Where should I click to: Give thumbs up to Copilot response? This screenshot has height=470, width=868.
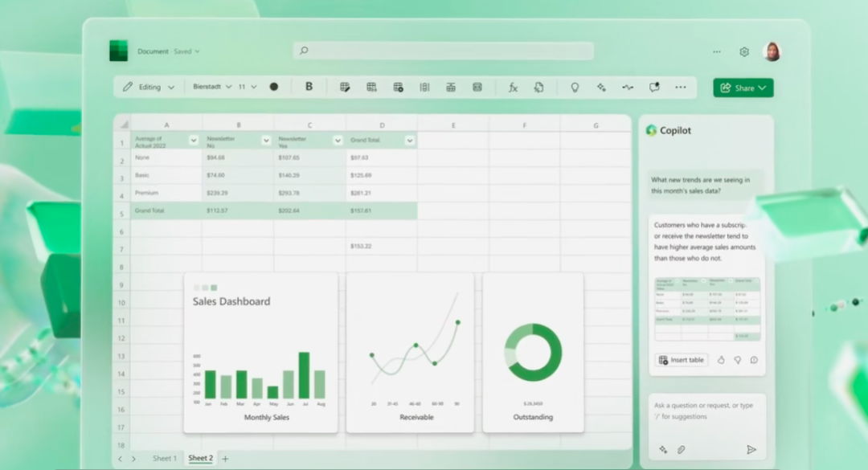click(x=721, y=360)
